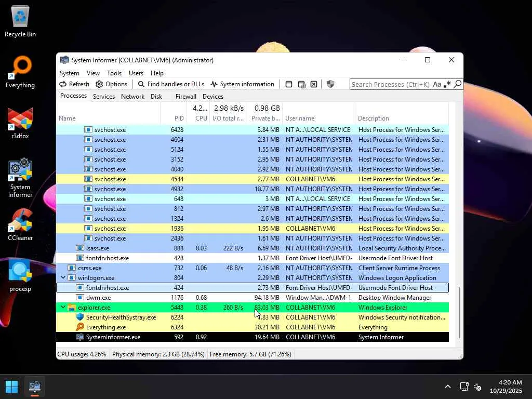Launch Everything from the desktop shortcut
The image size is (532, 399).
point(20,72)
